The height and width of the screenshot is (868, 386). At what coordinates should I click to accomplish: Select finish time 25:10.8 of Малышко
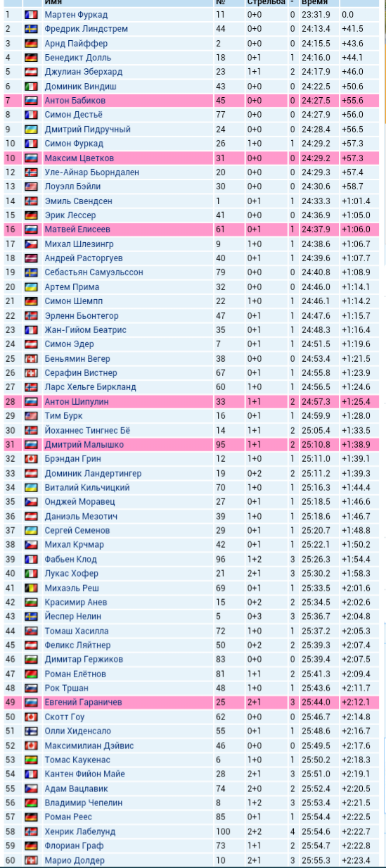pyautogui.click(x=316, y=444)
